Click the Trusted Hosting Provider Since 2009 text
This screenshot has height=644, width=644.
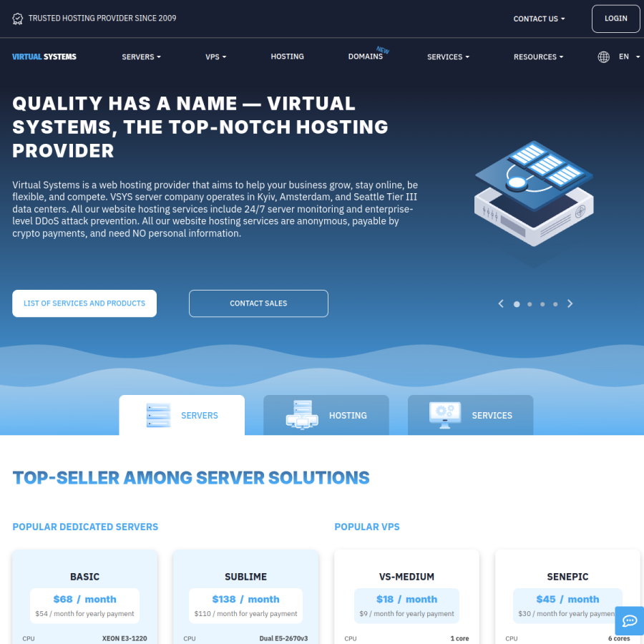[102, 18]
